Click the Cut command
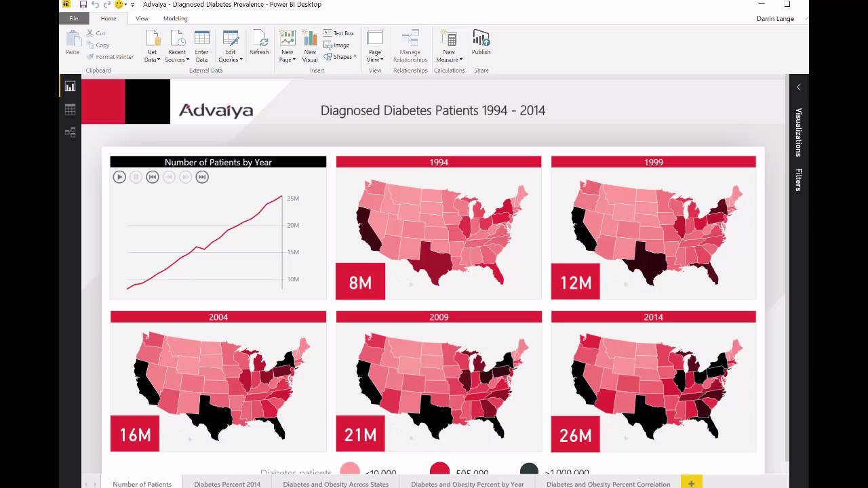The image size is (868, 488). 96,33
